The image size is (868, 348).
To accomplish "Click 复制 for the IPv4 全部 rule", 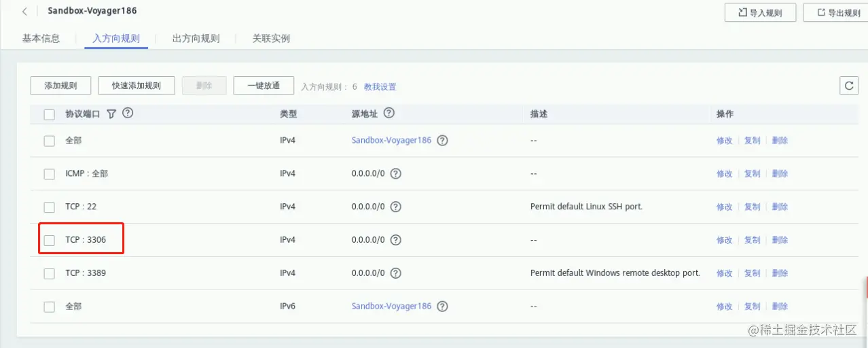I will [x=752, y=141].
